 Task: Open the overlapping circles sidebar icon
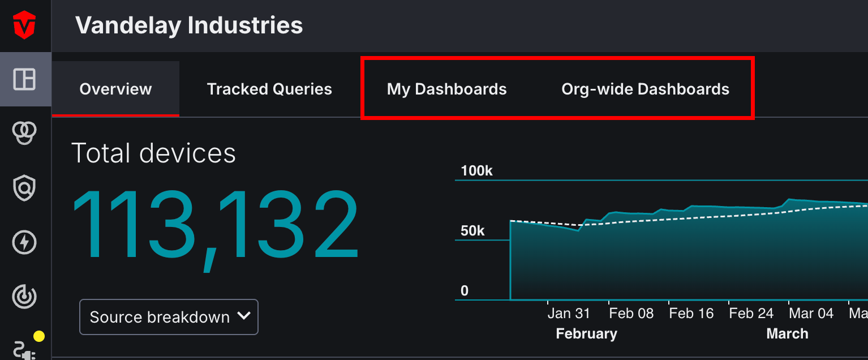click(25, 134)
